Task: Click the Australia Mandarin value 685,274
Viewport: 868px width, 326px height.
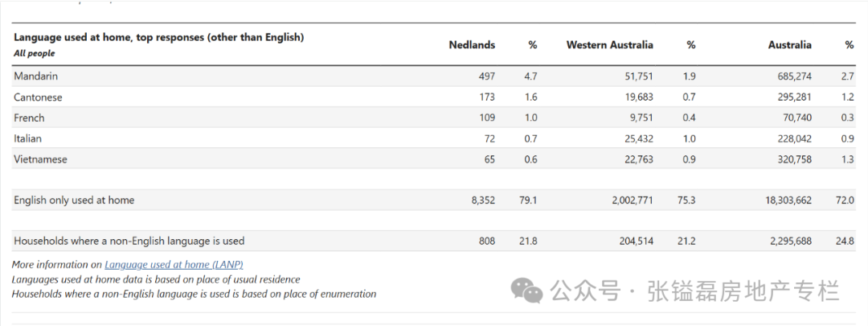Action: pyautogui.click(x=793, y=76)
